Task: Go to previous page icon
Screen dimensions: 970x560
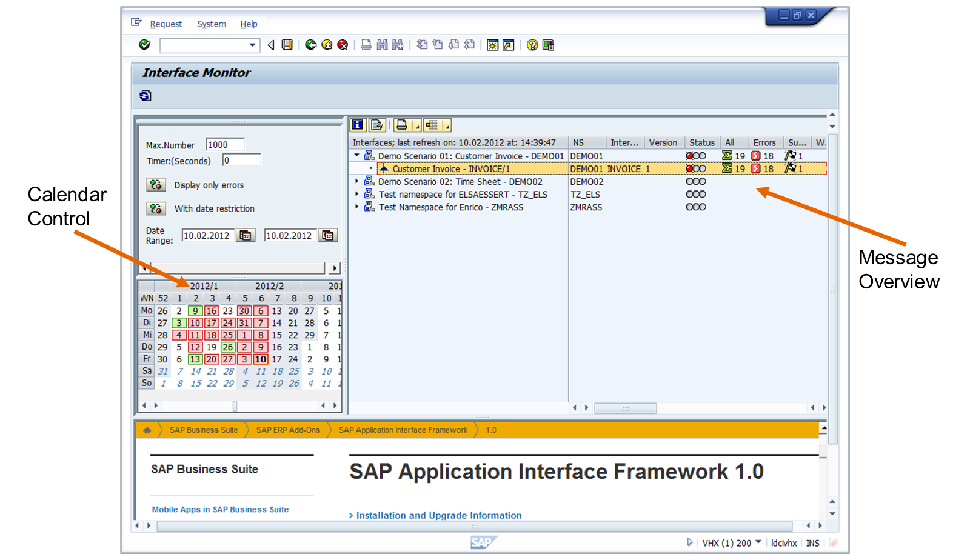Action: tap(438, 45)
